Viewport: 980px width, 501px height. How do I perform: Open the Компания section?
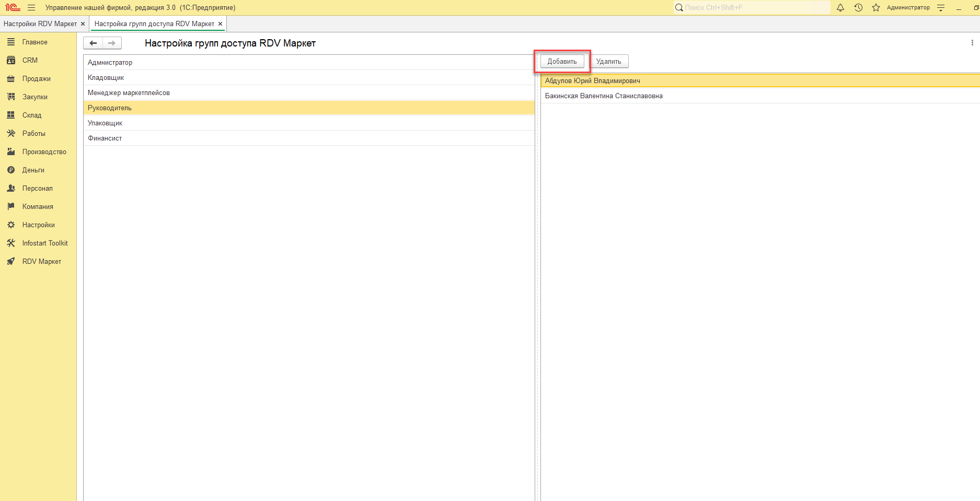(38, 206)
